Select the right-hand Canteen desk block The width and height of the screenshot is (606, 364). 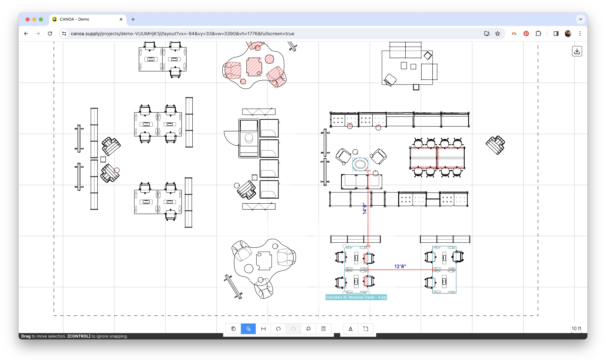tap(444, 270)
